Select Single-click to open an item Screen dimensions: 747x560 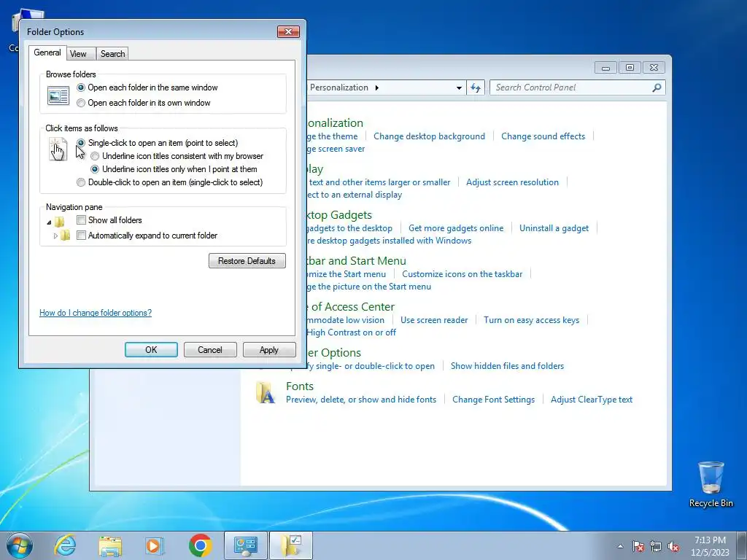point(158,143)
